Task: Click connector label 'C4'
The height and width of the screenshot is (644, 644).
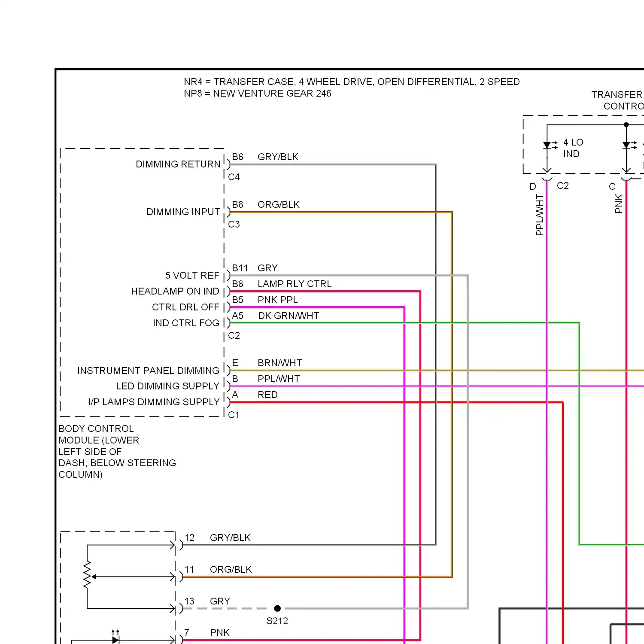Action: 234,177
